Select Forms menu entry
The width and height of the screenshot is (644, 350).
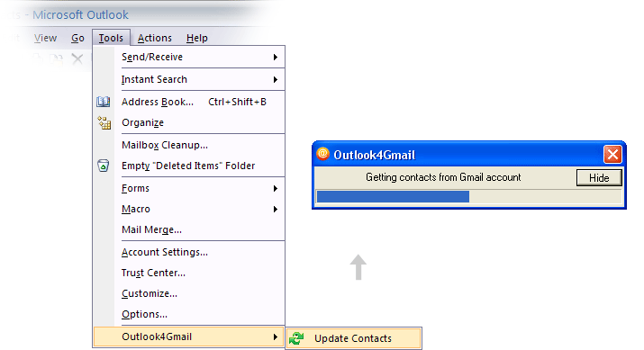click(x=189, y=188)
